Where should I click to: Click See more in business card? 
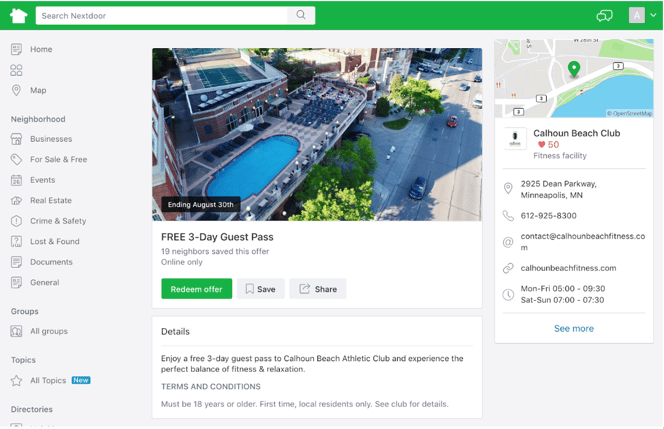coord(574,329)
